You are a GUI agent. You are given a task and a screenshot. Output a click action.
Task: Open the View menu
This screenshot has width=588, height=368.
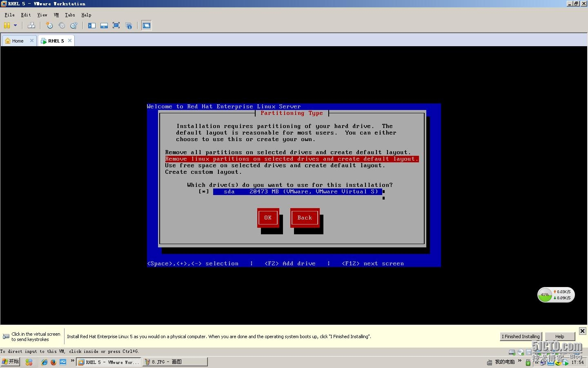point(42,15)
